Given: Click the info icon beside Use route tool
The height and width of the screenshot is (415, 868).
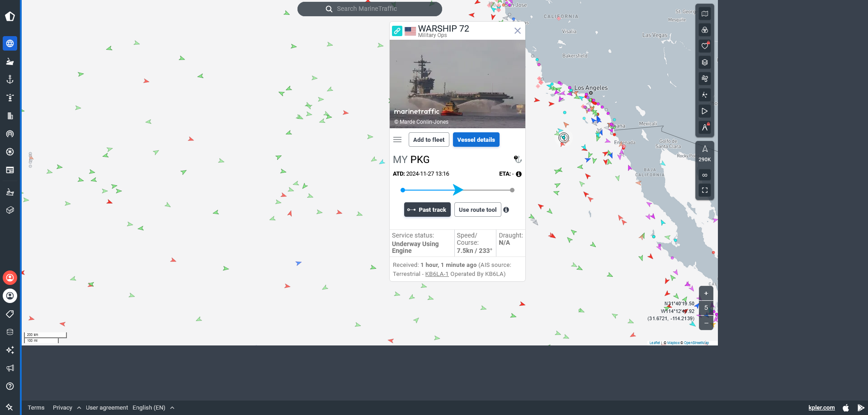Looking at the screenshot, I should (506, 210).
